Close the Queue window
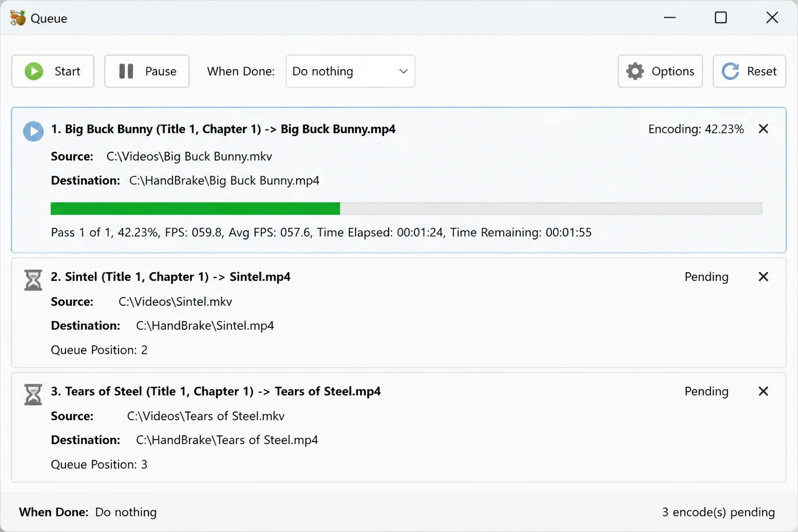This screenshot has width=798, height=532. point(772,18)
